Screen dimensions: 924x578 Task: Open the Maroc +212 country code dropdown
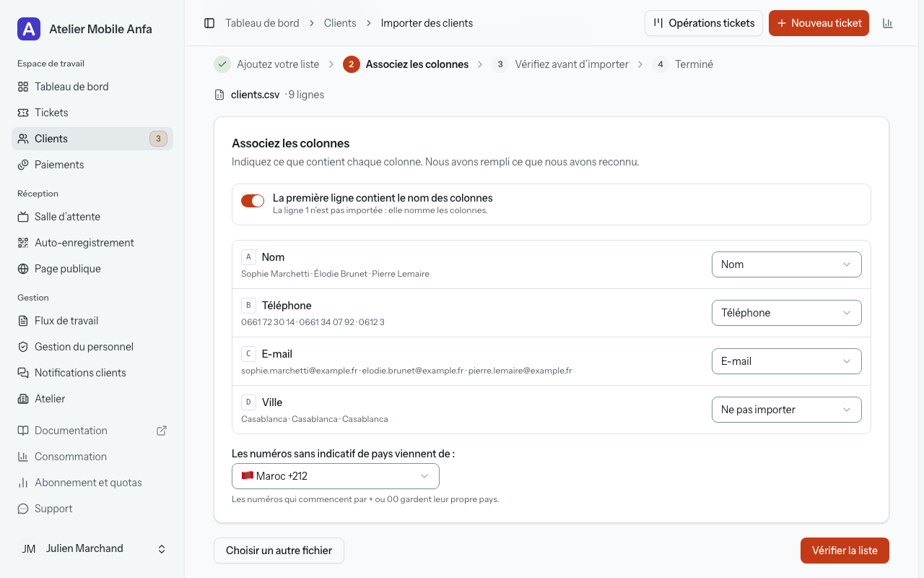coord(336,476)
